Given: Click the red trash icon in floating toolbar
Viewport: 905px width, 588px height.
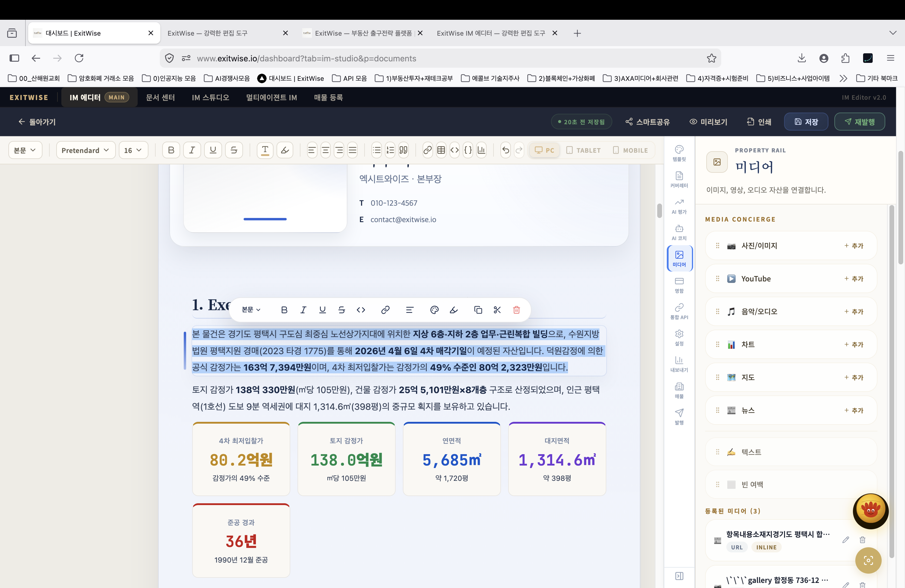Looking at the screenshot, I should (516, 310).
